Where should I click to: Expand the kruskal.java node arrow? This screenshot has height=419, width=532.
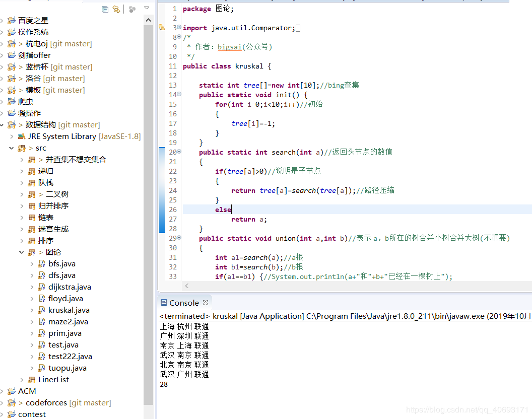click(32, 310)
